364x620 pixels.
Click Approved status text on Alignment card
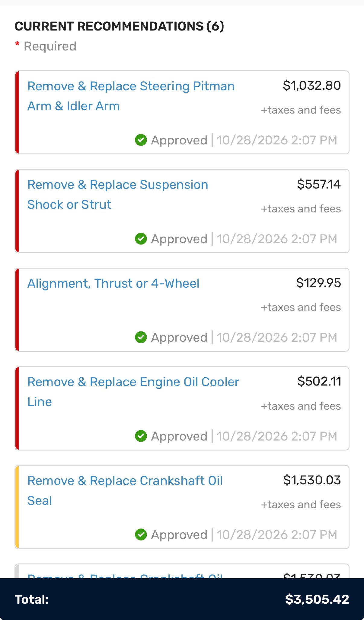(x=179, y=337)
